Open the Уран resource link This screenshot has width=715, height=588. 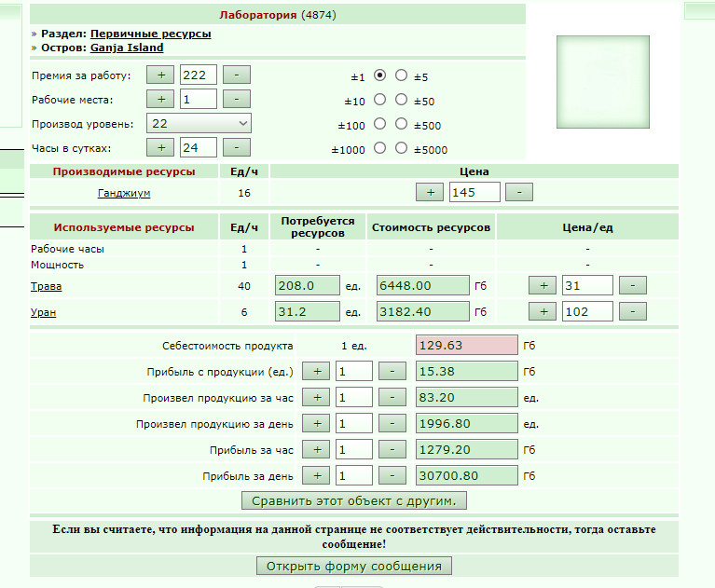coord(43,312)
